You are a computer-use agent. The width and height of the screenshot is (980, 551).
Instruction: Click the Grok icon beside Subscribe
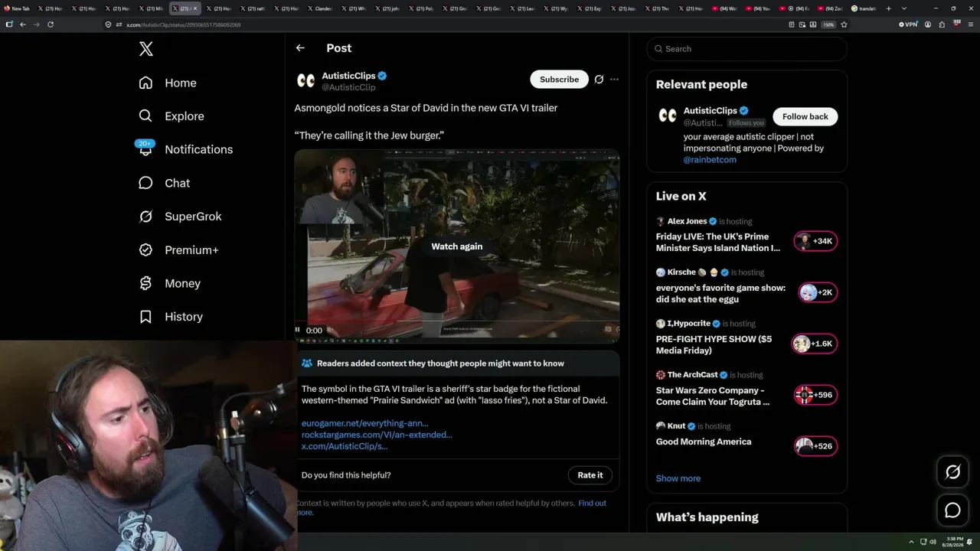599,79
